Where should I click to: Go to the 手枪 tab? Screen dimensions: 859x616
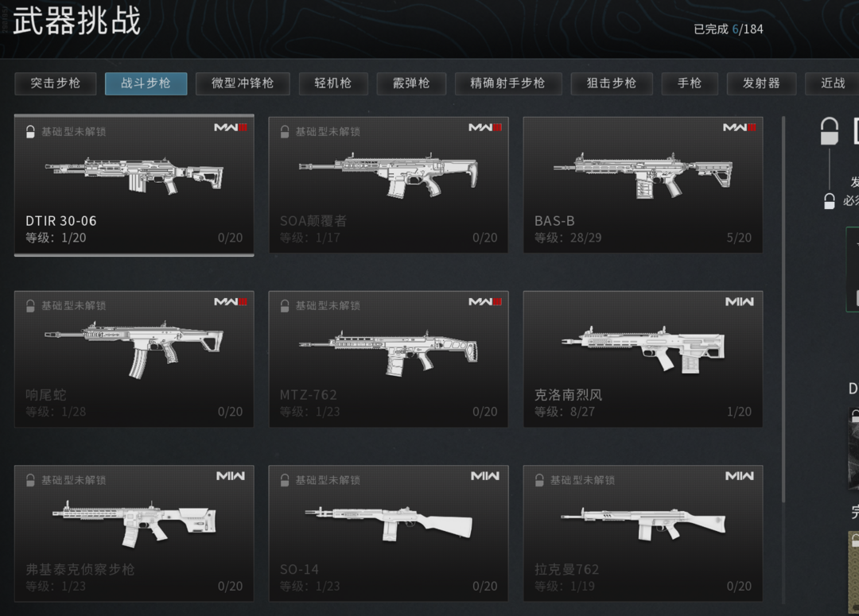point(689,83)
